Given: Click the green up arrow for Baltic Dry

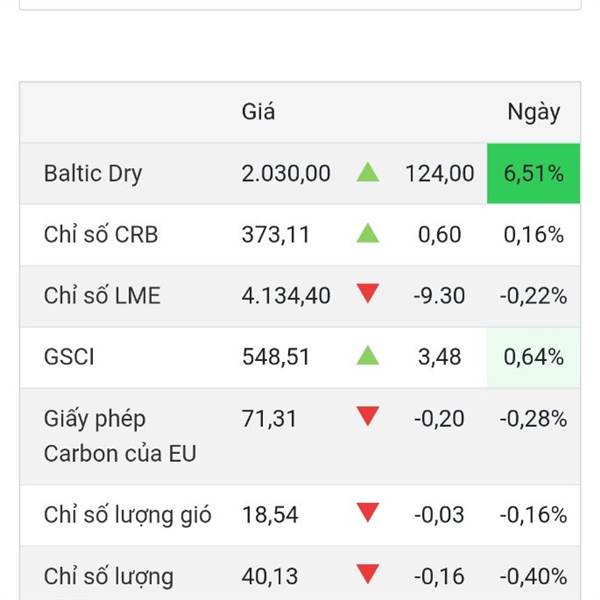Looking at the screenshot, I should tap(367, 172).
